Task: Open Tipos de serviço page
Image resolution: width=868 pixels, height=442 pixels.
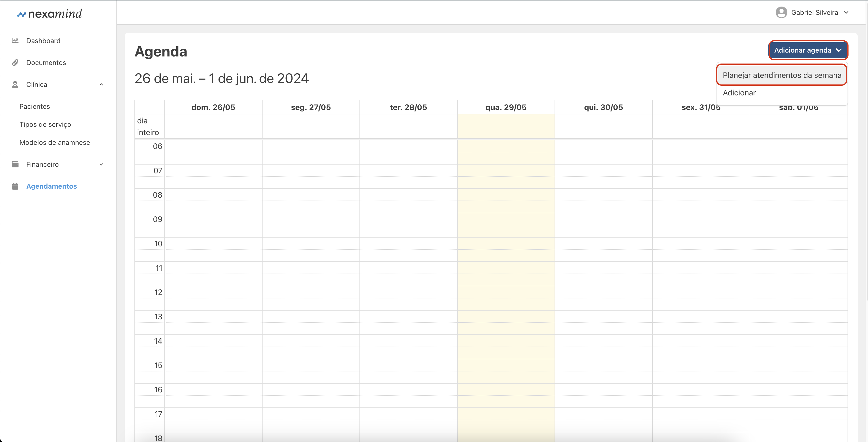Action: [45, 125]
